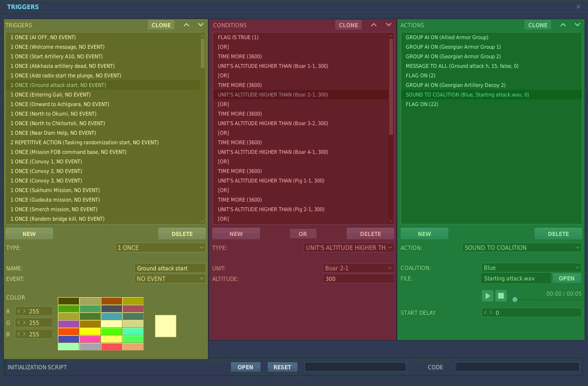The width and height of the screenshot is (588, 386).
Task: Increase the Start Delay value
Action: tap(491, 313)
